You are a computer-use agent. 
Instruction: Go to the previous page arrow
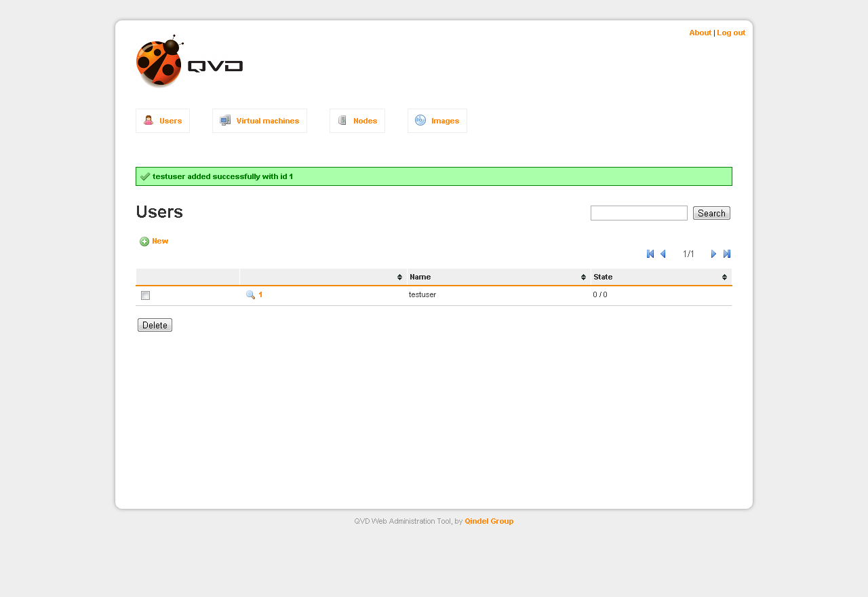pyautogui.click(x=663, y=254)
